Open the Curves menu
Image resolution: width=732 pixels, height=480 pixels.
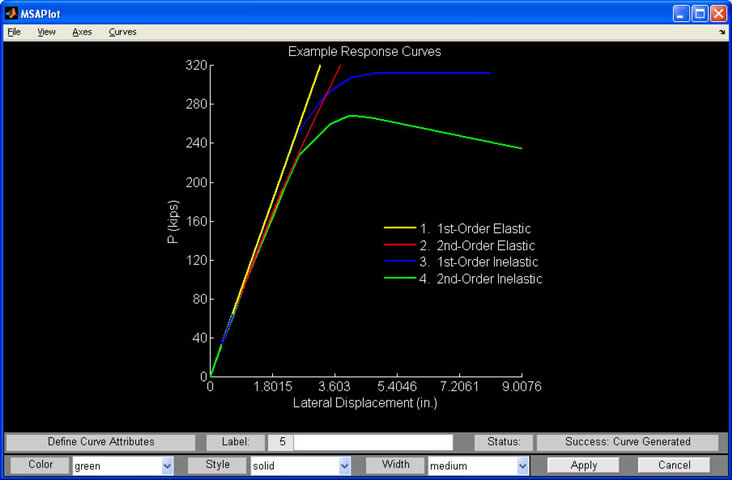(x=123, y=32)
